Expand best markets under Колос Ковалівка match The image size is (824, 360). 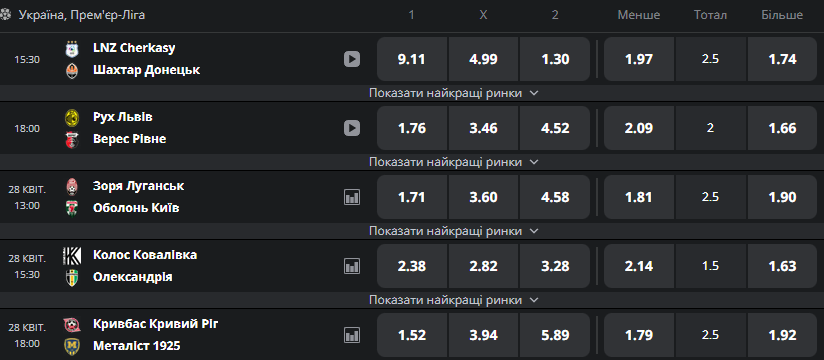click(454, 300)
